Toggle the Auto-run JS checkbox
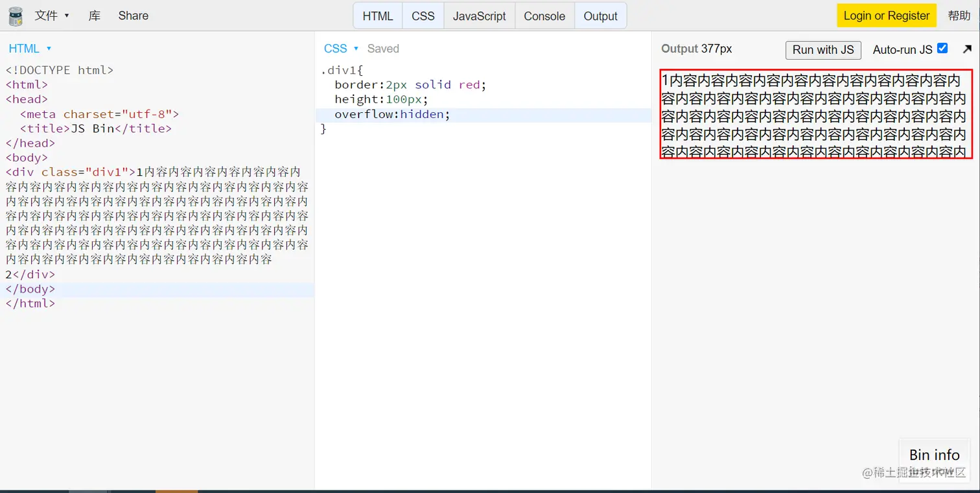The width and height of the screenshot is (980, 493). tap(942, 49)
